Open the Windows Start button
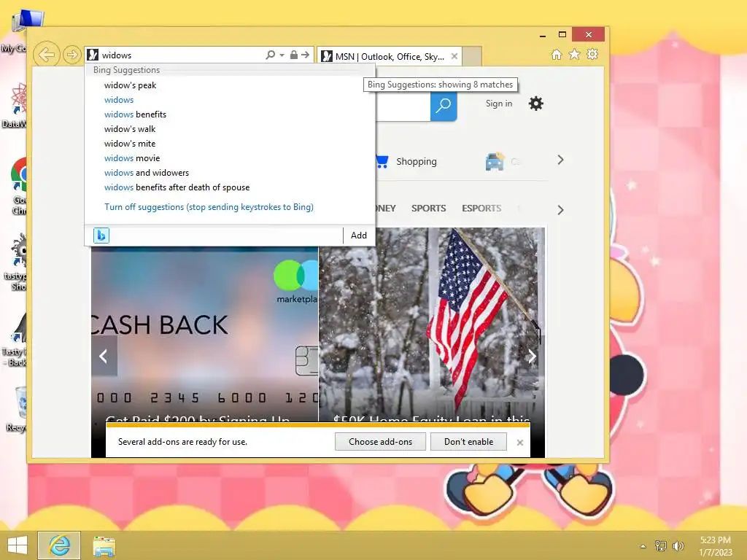Viewport: 747px width, 560px height. tap(18, 545)
